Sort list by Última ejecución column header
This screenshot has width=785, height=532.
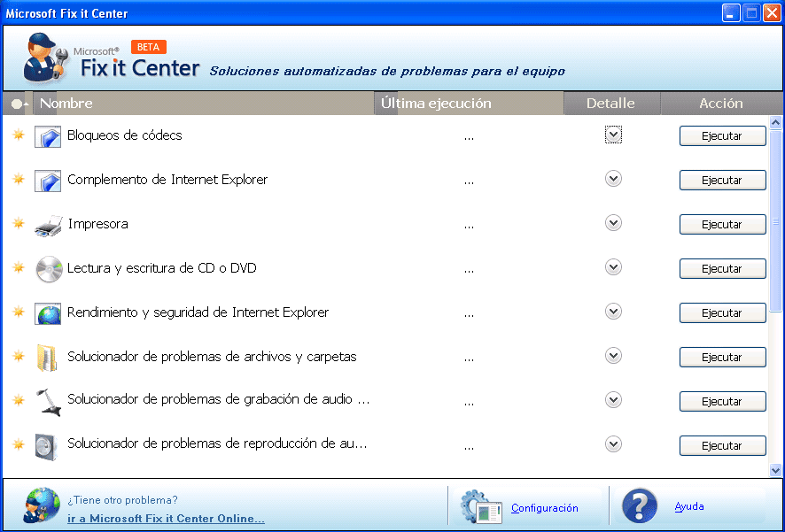pos(469,104)
